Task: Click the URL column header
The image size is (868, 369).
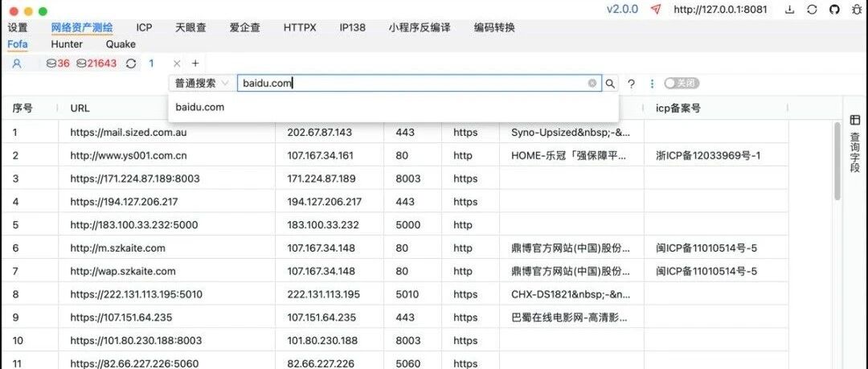Action: point(80,108)
